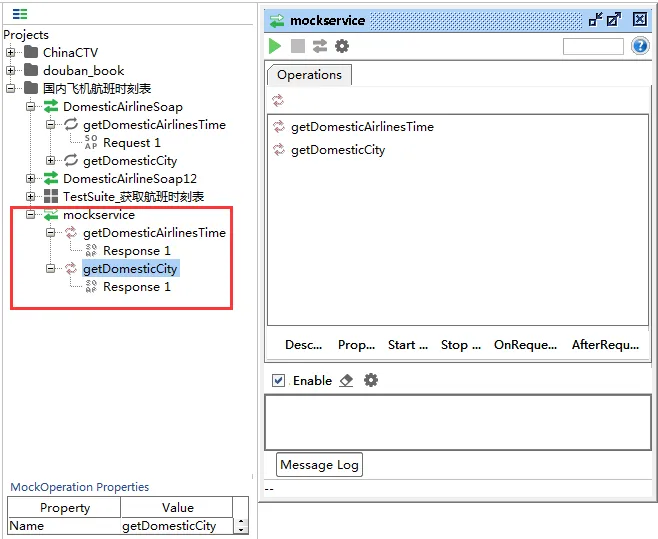The image size is (658, 539).
Task: Expand getDomesticCity under DomesticAirlineSoap
Action: coord(51,160)
